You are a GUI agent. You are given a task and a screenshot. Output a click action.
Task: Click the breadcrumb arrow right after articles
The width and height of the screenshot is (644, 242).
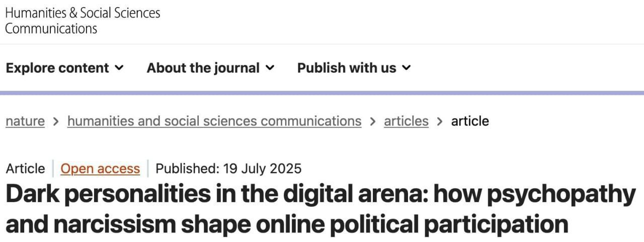coord(440,121)
